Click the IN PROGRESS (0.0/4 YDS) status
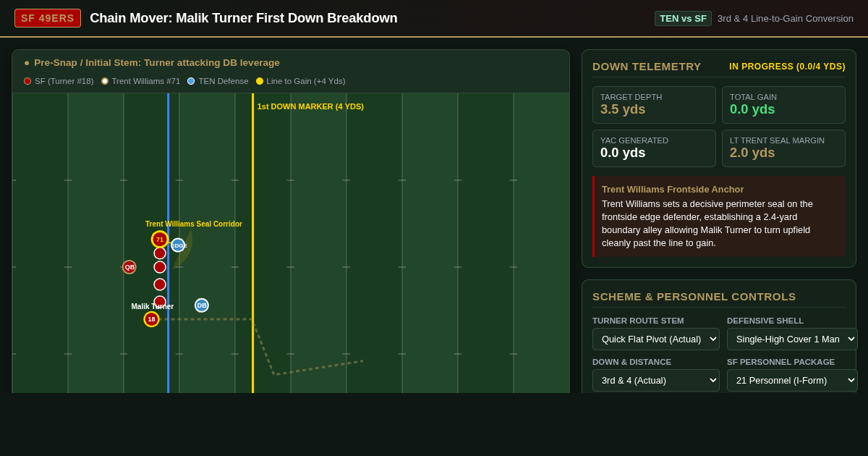Image resolution: width=868 pixels, height=456 pixels. 787,67
